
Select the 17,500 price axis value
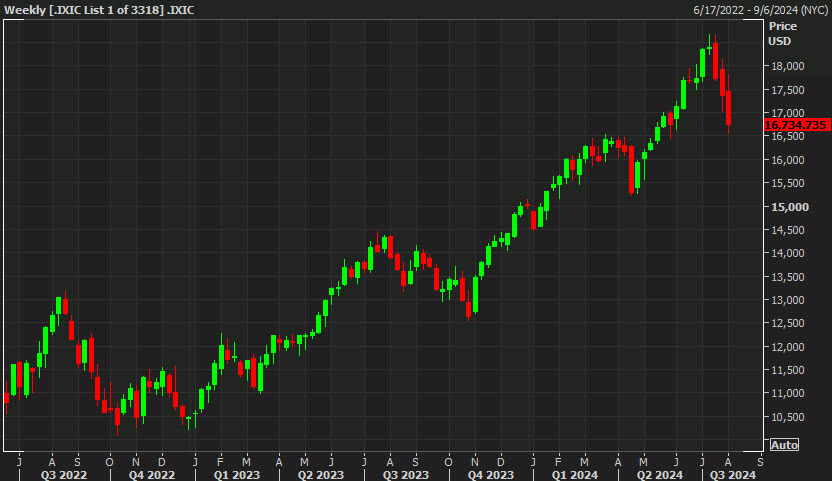click(x=787, y=90)
